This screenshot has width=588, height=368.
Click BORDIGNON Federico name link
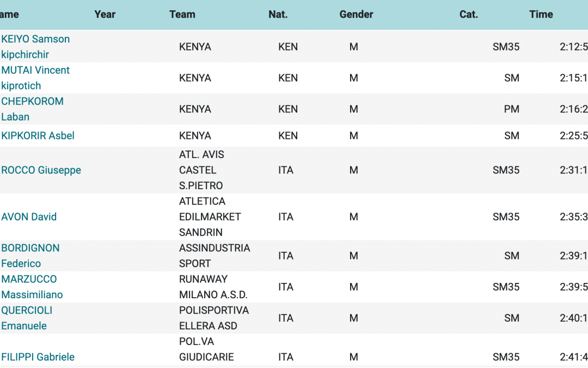[x=30, y=255]
